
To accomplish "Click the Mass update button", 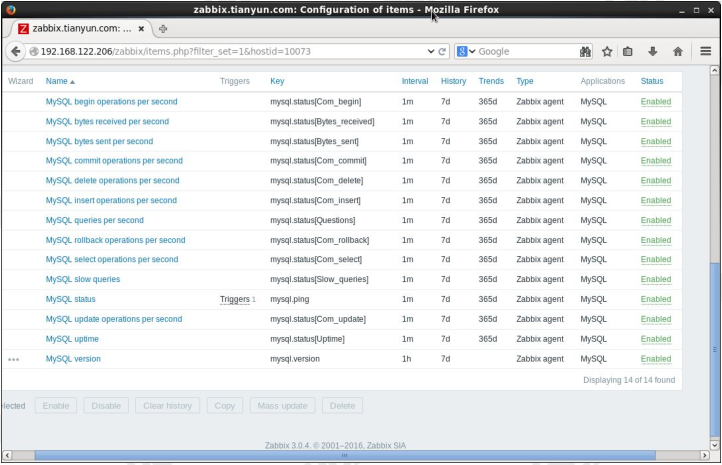I will point(282,406).
